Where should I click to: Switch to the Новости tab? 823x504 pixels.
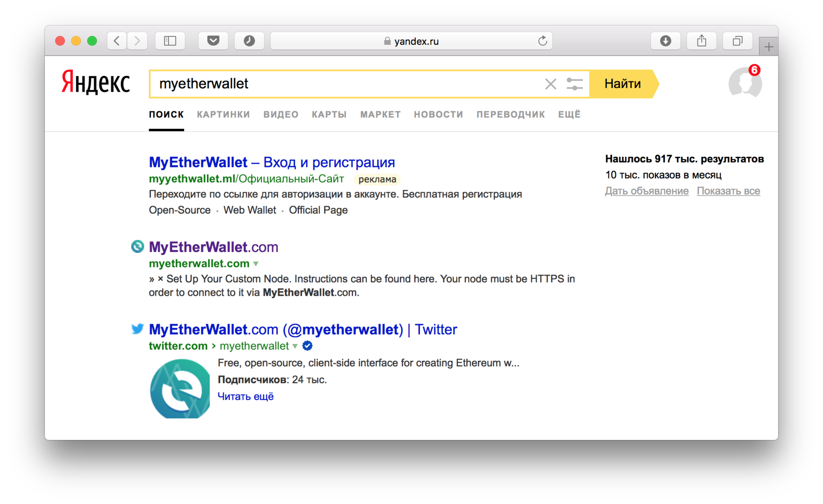tap(439, 114)
